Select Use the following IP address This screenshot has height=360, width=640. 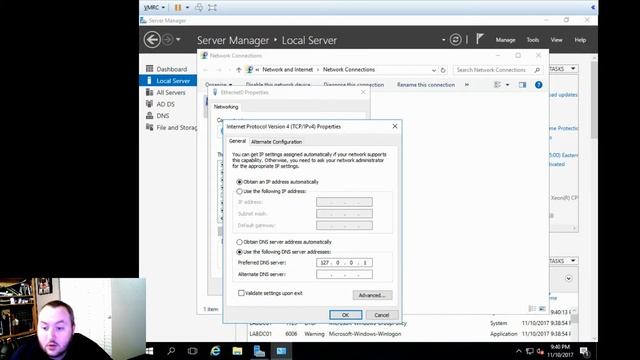(x=240, y=191)
